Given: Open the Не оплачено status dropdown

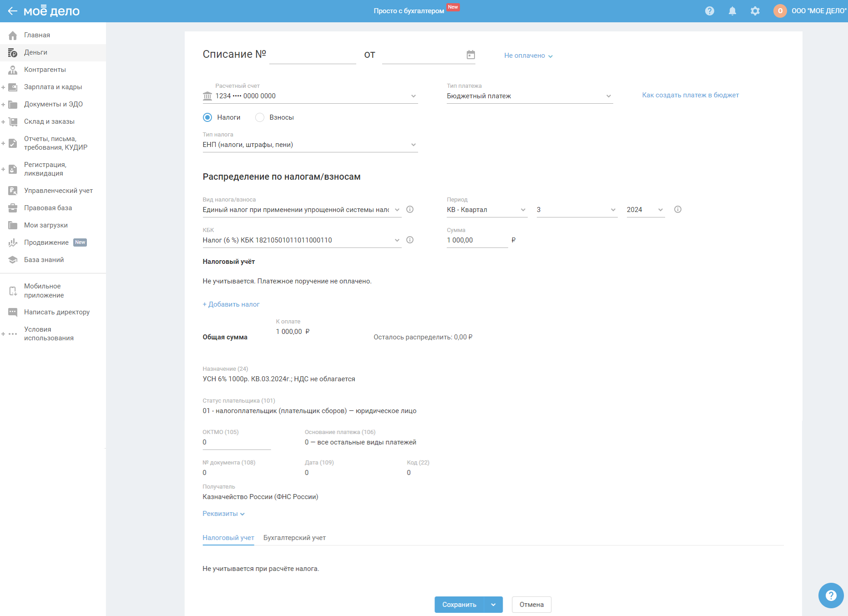Looking at the screenshot, I should [528, 56].
